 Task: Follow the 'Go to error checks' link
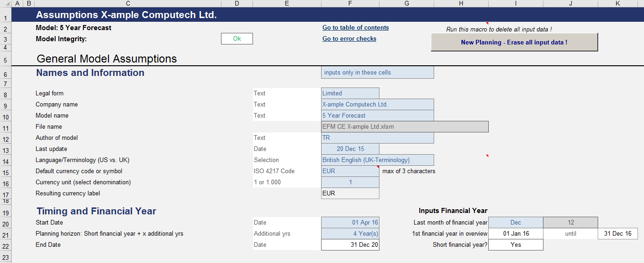pyautogui.click(x=349, y=39)
